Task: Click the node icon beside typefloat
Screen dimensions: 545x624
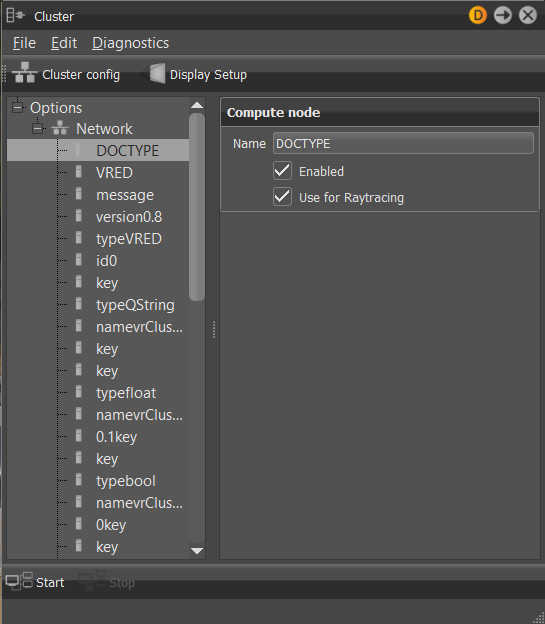Action: pyautogui.click(x=79, y=392)
